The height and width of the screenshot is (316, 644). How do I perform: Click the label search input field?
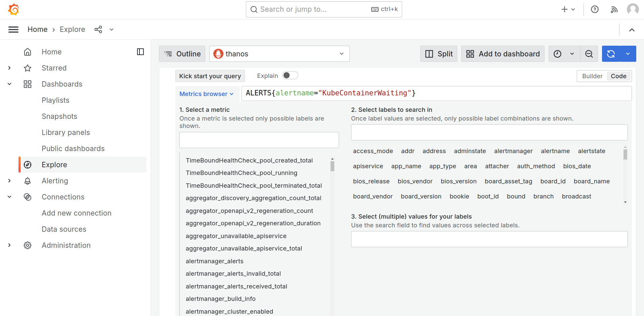pyautogui.click(x=489, y=132)
